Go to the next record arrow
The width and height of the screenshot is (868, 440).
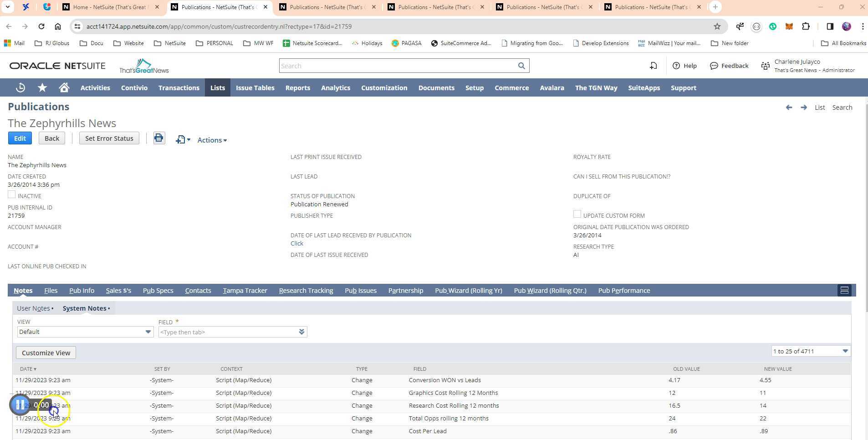804,107
